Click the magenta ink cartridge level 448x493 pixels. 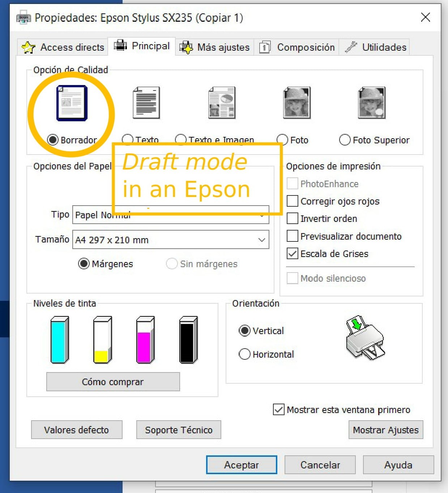(x=145, y=340)
